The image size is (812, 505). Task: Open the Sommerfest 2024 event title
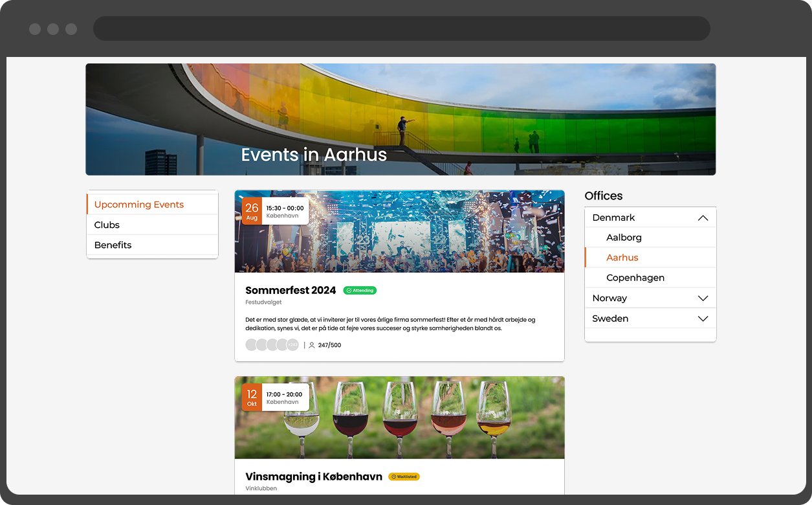[291, 290]
